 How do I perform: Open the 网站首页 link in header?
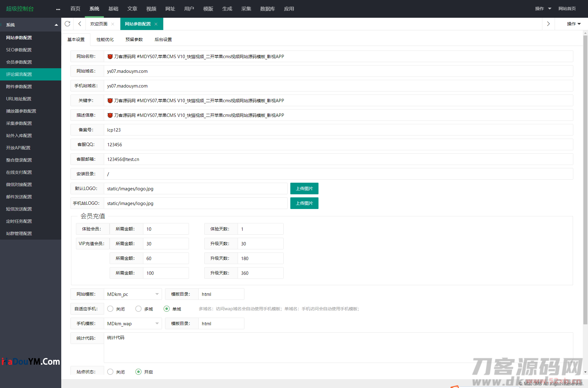pyautogui.click(x=567, y=9)
